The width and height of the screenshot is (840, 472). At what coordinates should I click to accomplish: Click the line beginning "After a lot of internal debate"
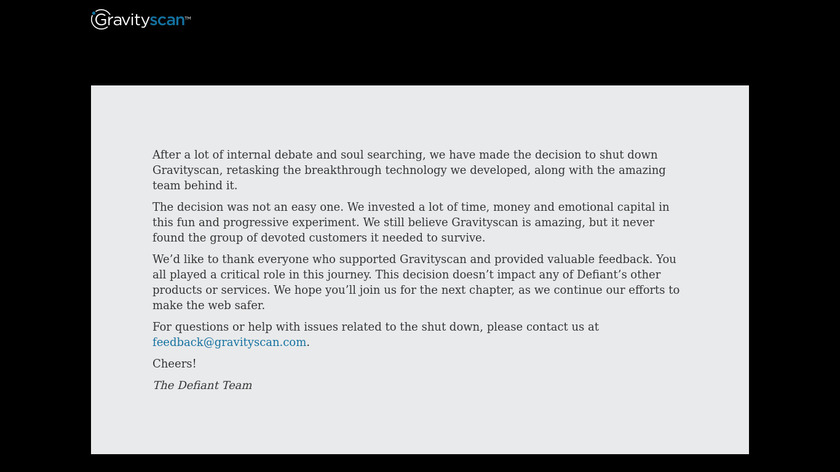coord(404,155)
